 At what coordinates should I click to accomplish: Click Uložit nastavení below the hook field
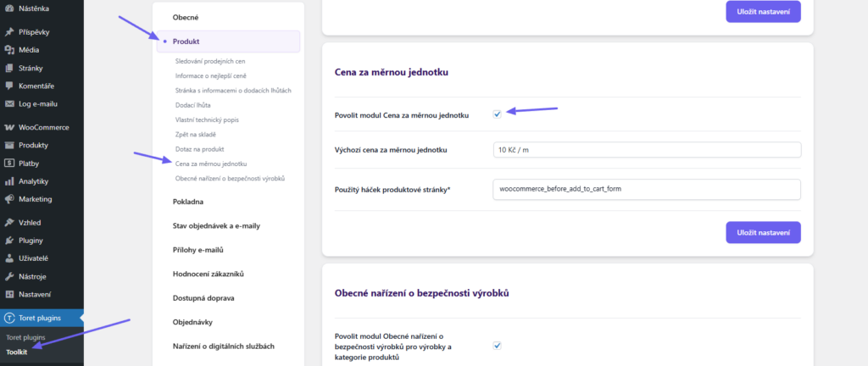point(763,232)
